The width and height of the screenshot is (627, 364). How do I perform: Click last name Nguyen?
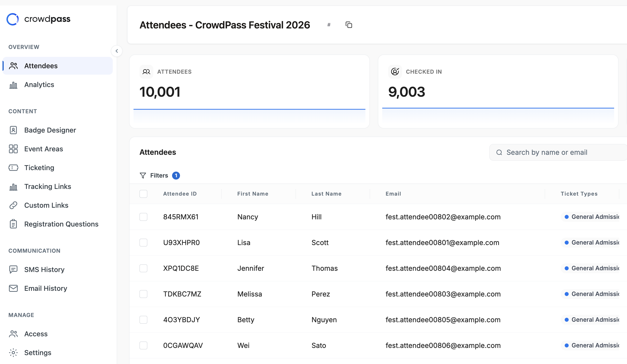coord(324,320)
